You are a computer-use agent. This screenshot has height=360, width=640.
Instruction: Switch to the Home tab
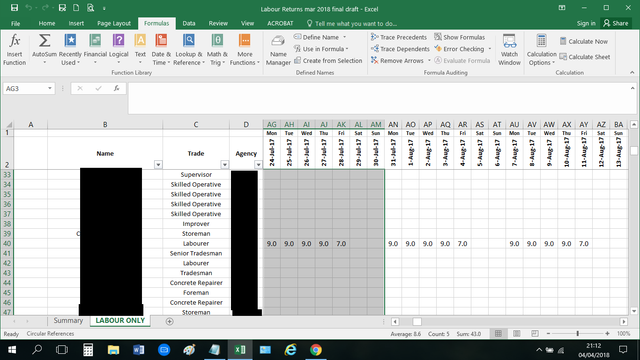[x=47, y=23]
